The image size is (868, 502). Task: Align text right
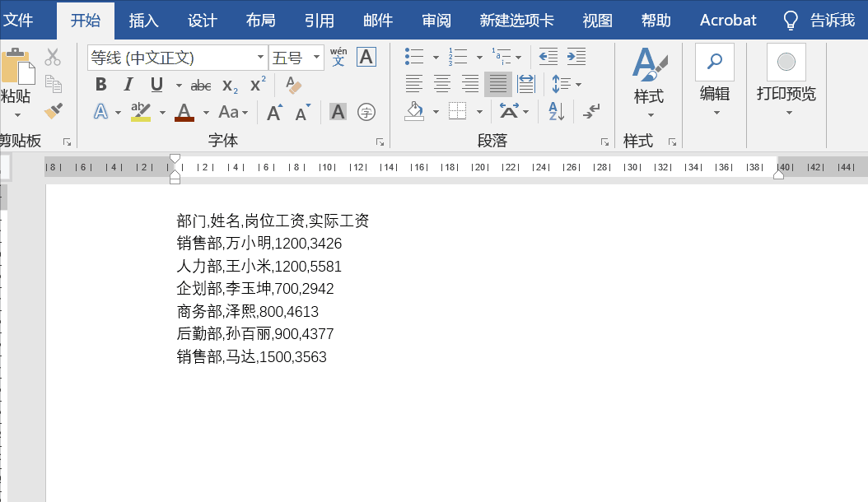point(470,84)
